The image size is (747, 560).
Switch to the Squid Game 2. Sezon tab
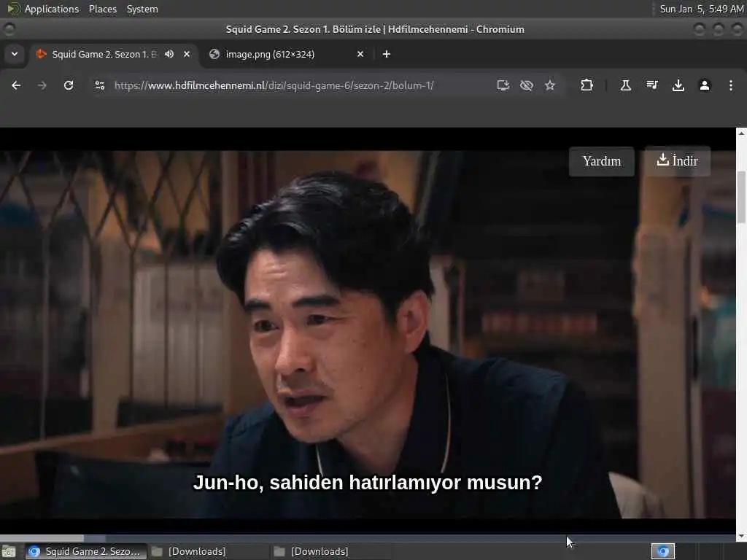pyautogui.click(x=104, y=54)
